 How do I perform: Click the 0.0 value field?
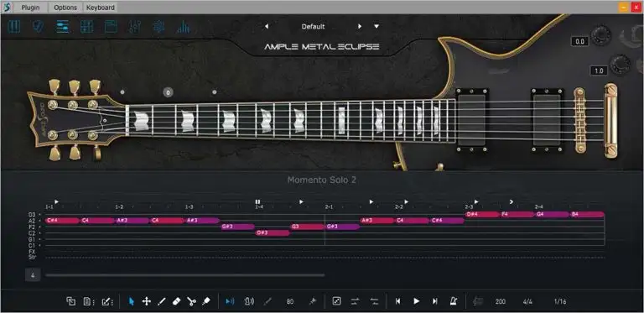tap(579, 41)
